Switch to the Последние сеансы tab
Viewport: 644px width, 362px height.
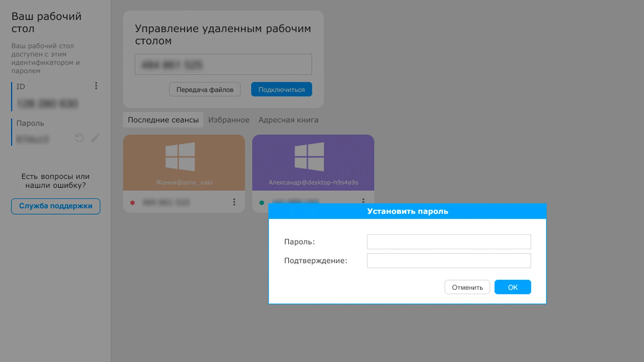163,120
